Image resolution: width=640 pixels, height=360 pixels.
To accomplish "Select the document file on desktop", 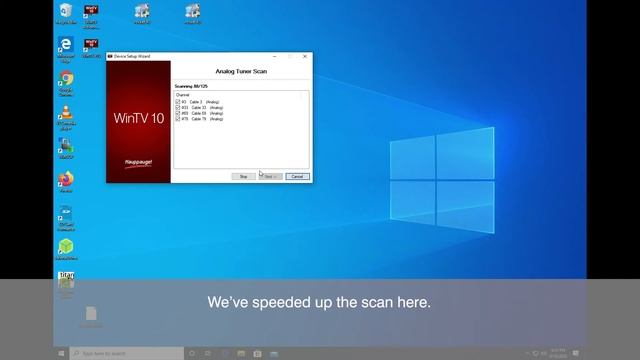I will pos(91,317).
